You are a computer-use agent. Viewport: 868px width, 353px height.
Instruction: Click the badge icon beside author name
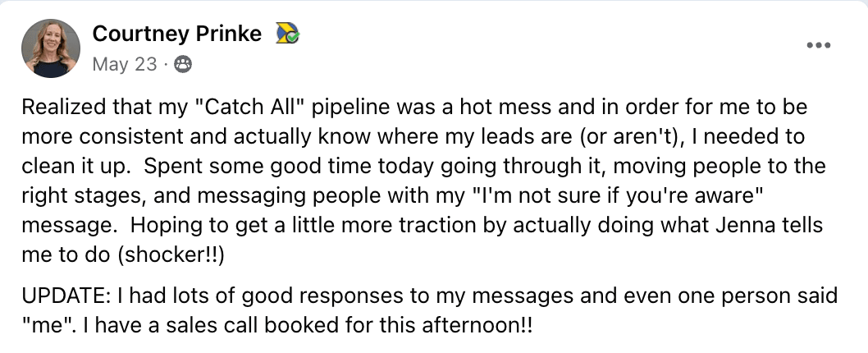pos(286,34)
